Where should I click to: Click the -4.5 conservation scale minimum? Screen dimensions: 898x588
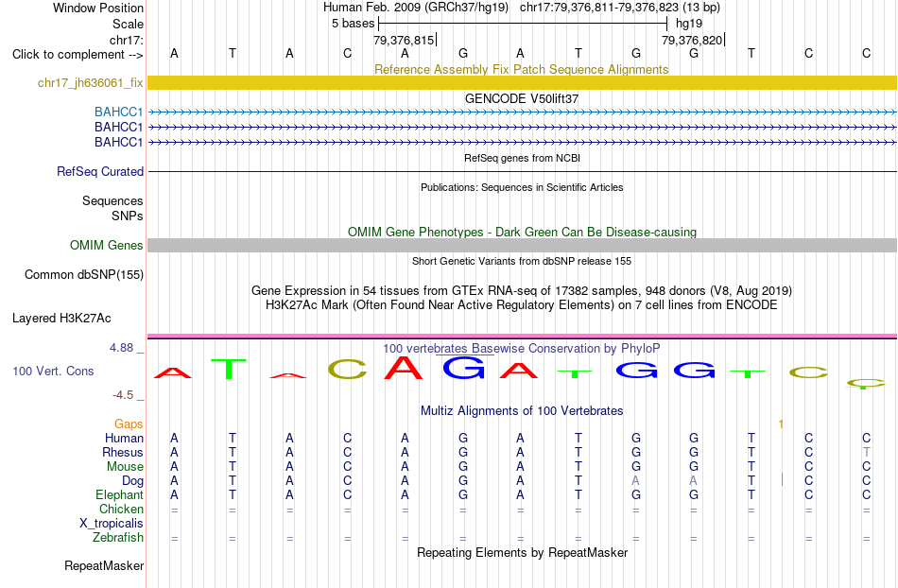pos(123,394)
